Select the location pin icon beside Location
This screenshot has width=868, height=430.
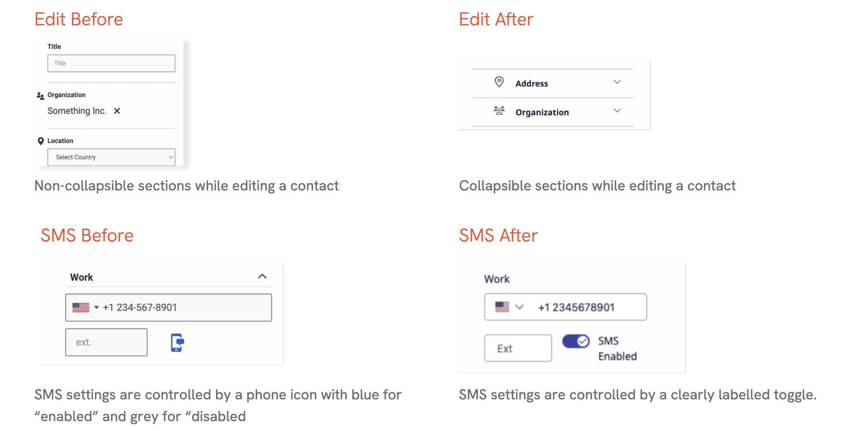pos(41,141)
